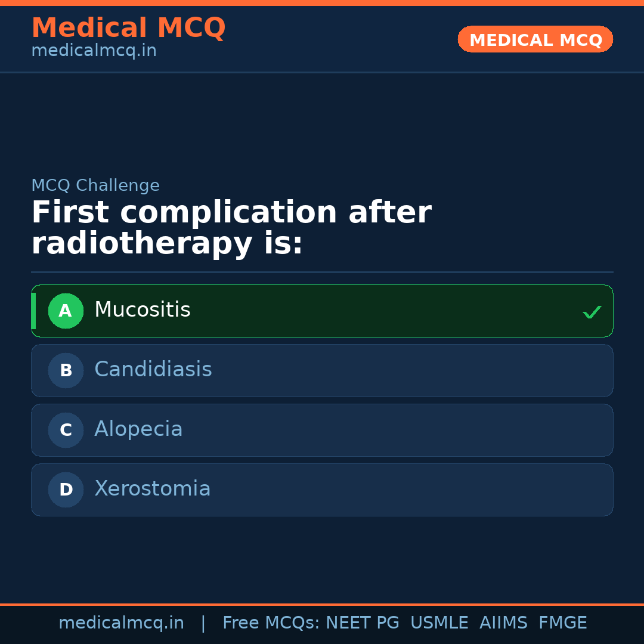Click the circled letter A badge
Image resolution: width=644 pixels, height=644 pixels.
coord(66,311)
